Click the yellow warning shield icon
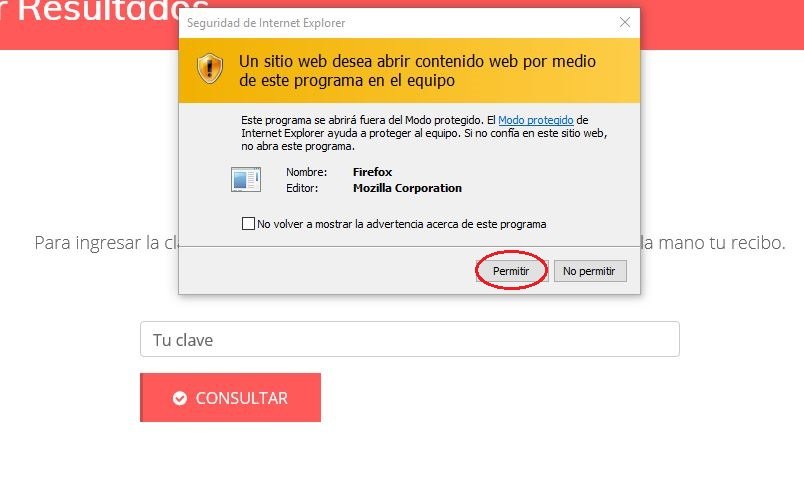804x478 pixels. coord(210,69)
